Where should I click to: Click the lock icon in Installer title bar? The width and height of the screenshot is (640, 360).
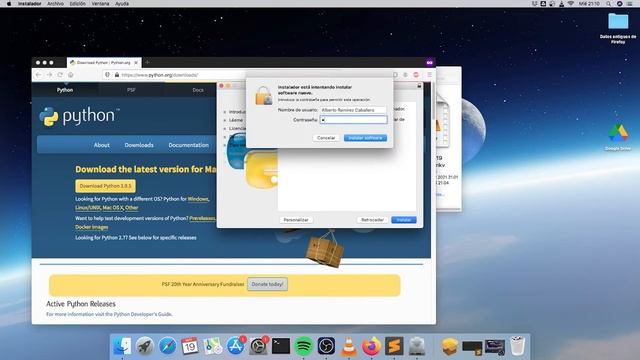click(419, 86)
